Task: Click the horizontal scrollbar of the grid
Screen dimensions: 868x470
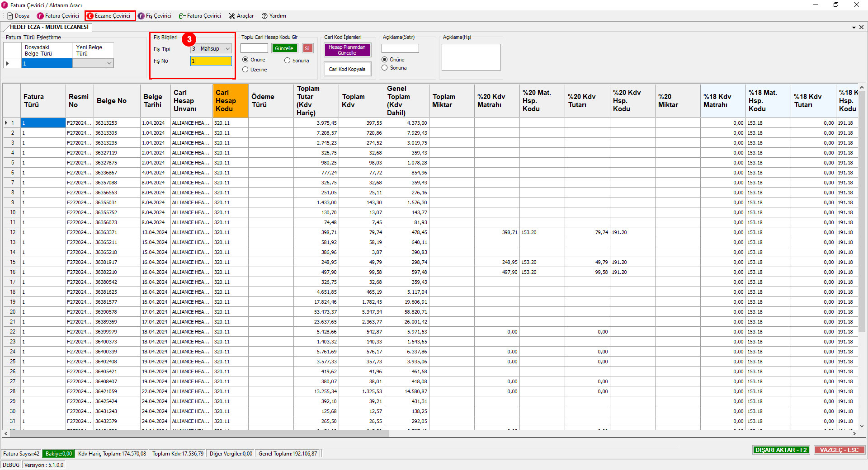Action: point(199,433)
